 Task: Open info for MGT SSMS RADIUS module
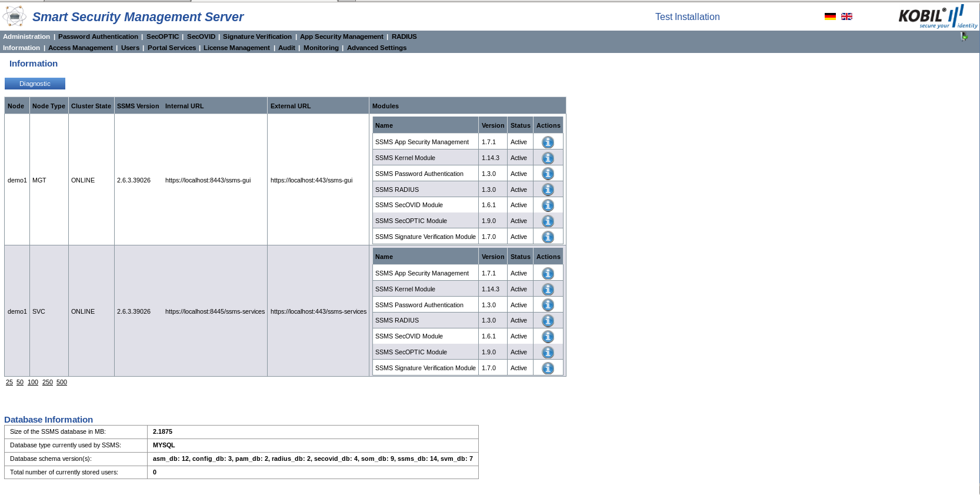(x=548, y=190)
